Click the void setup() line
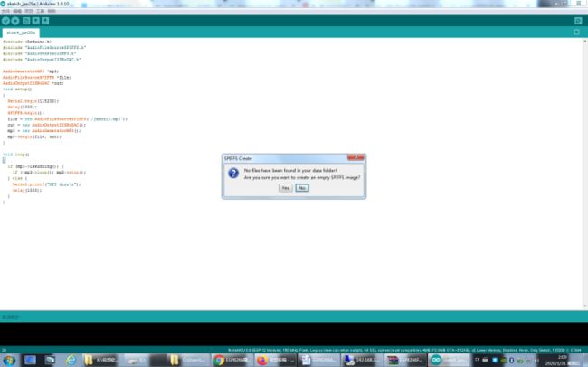This screenshot has height=367, width=588. (x=17, y=89)
